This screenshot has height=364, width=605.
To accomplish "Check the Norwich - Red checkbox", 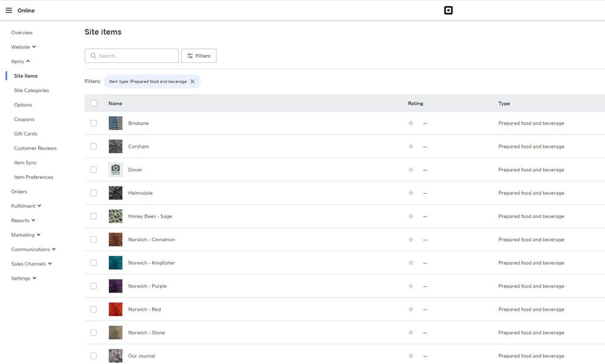I will pyautogui.click(x=93, y=309).
